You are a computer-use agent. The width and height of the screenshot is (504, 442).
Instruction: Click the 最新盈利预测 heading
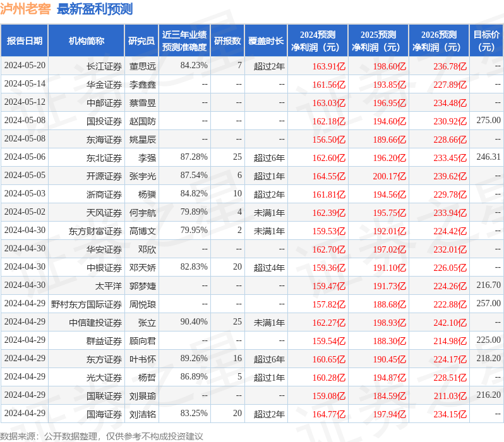(95, 9)
